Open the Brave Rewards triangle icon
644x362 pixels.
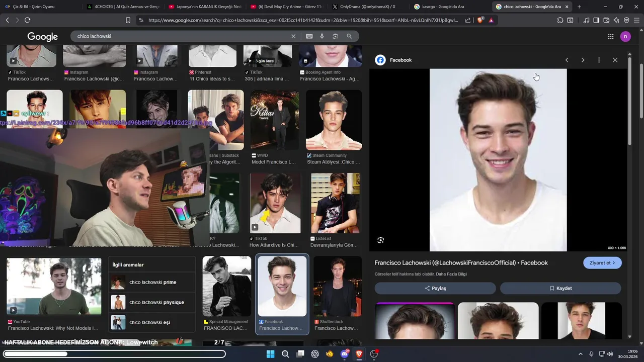(491, 20)
